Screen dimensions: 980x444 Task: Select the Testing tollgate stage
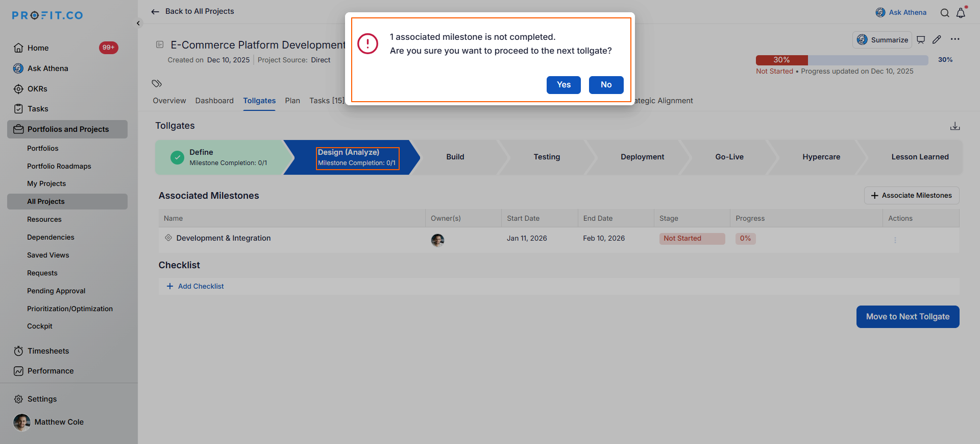point(547,157)
